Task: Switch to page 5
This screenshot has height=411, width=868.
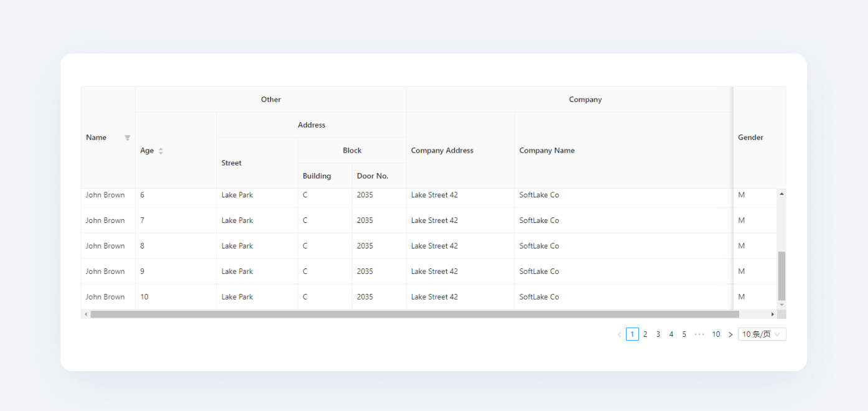Action: coord(684,334)
